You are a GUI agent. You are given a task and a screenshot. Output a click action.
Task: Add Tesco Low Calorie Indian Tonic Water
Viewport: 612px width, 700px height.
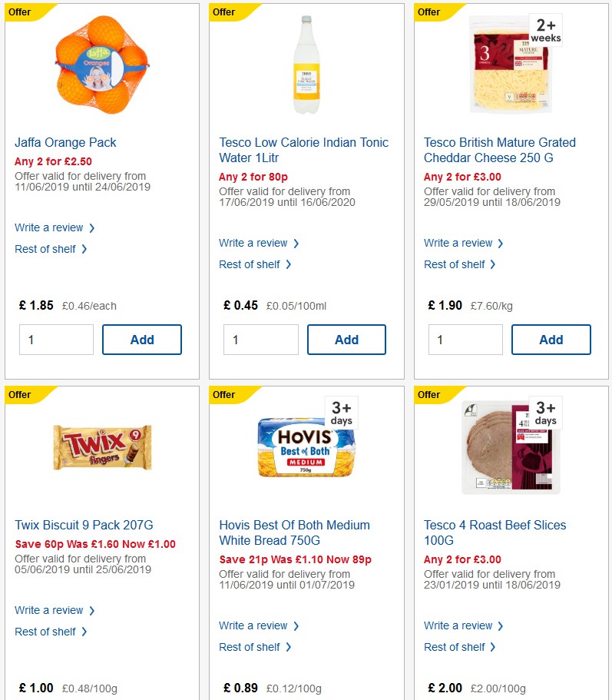[x=346, y=339]
